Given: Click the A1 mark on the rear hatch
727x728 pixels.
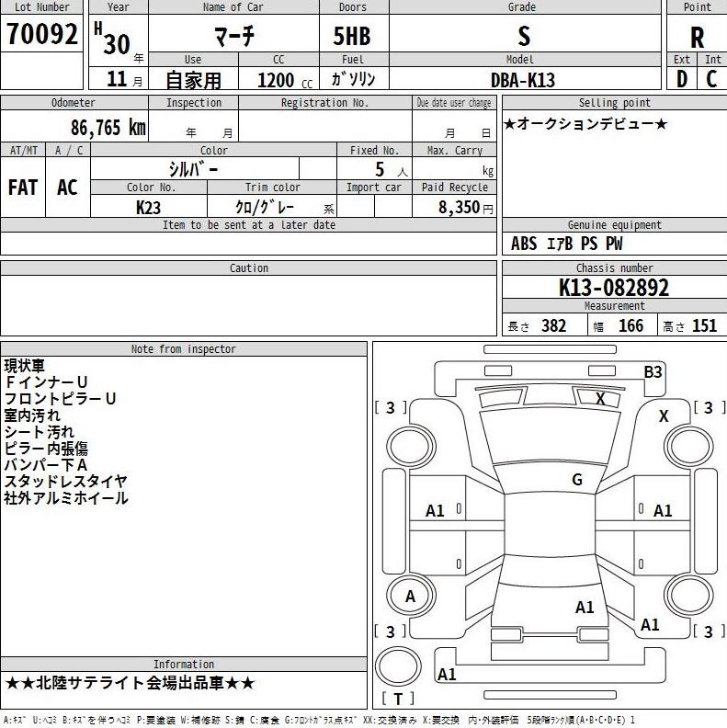Looking at the screenshot, I should click(x=585, y=608).
